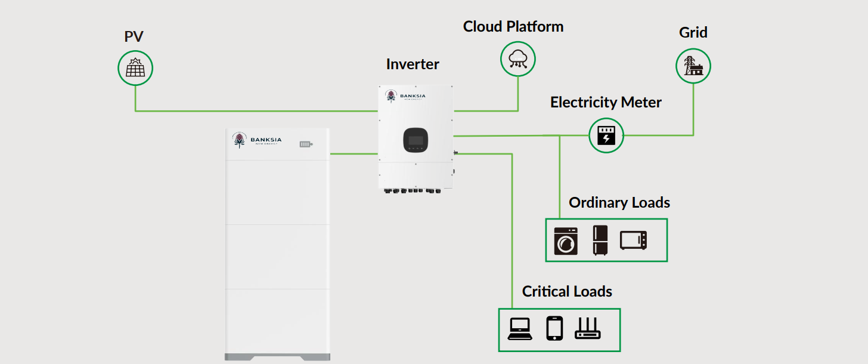Select the Cloud Platform icon
Screen dimensions: 868x364
pyautogui.click(x=517, y=59)
